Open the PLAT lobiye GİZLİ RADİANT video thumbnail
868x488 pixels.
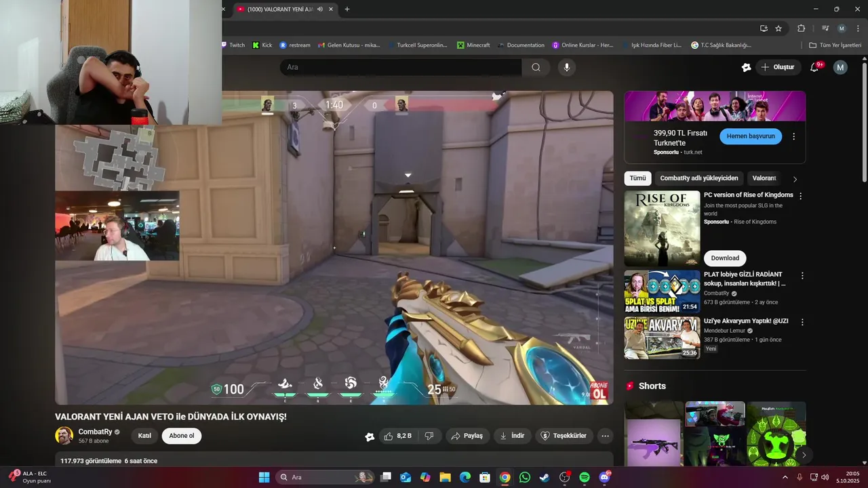point(662,291)
